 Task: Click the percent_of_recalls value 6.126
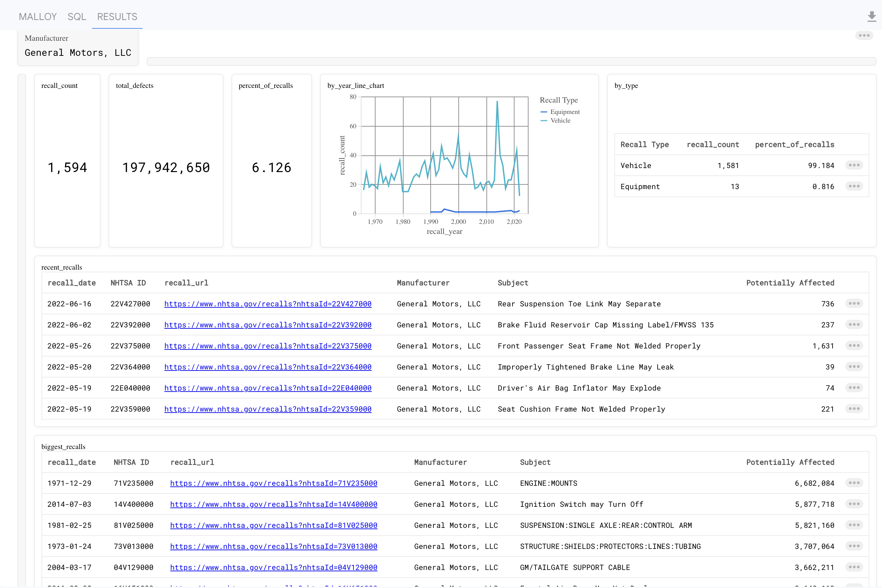pyautogui.click(x=272, y=167)
